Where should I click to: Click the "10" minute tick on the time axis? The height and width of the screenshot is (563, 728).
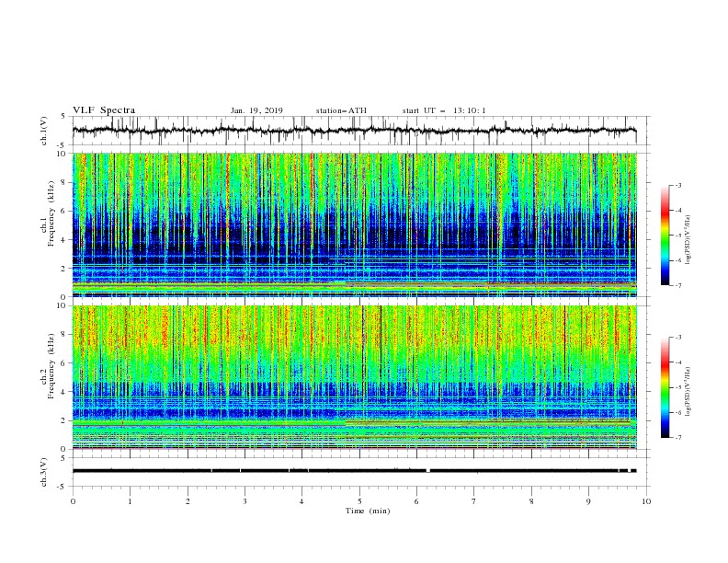coord(646,501)
